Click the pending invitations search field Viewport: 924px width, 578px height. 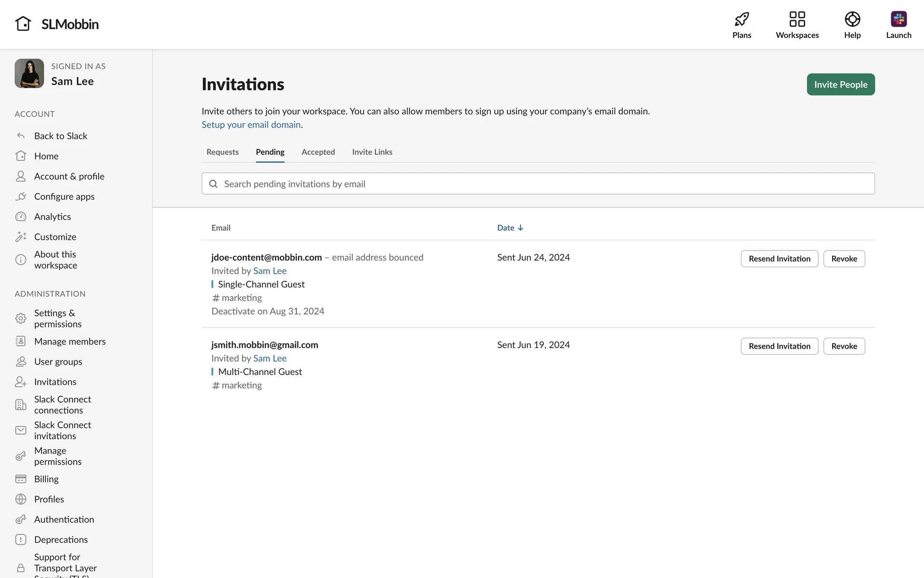(x=538, y=184)
